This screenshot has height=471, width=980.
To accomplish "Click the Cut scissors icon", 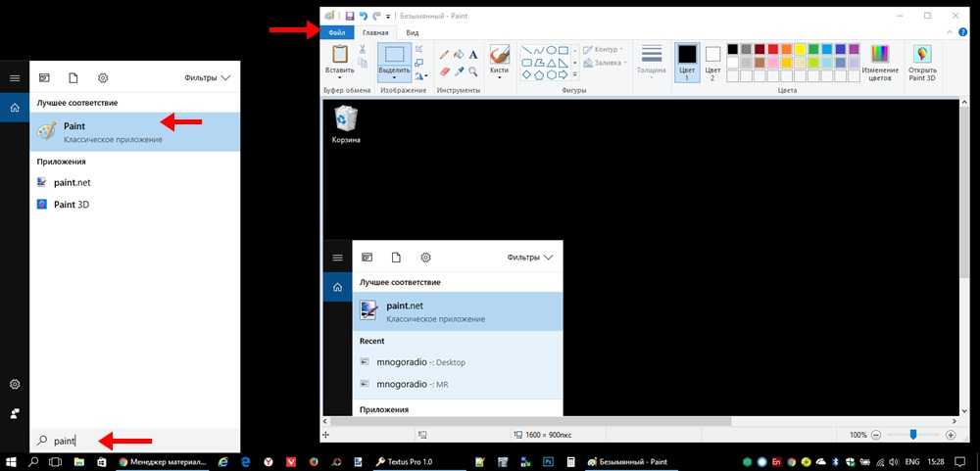I will point(363,49).
